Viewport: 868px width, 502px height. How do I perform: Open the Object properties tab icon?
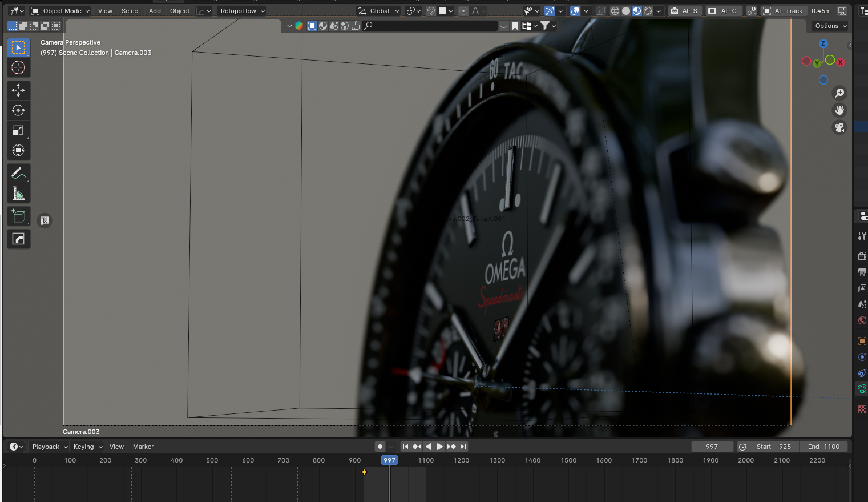[x=862, y=341]
